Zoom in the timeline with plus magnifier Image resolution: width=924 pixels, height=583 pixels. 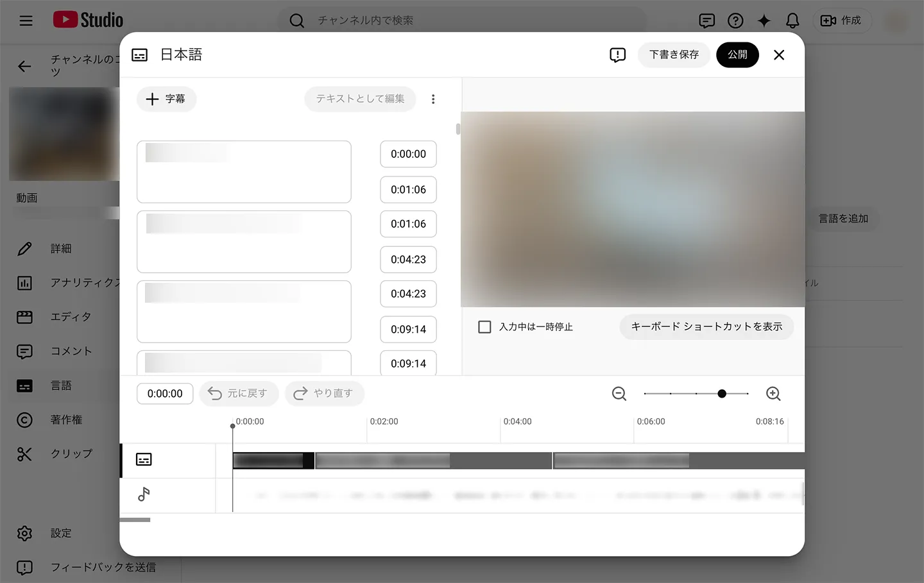[773, 394]
